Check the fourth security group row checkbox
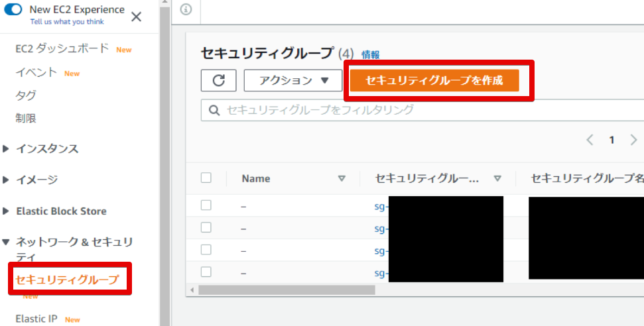This screenshot has height=326, width=644. (206, 272)
